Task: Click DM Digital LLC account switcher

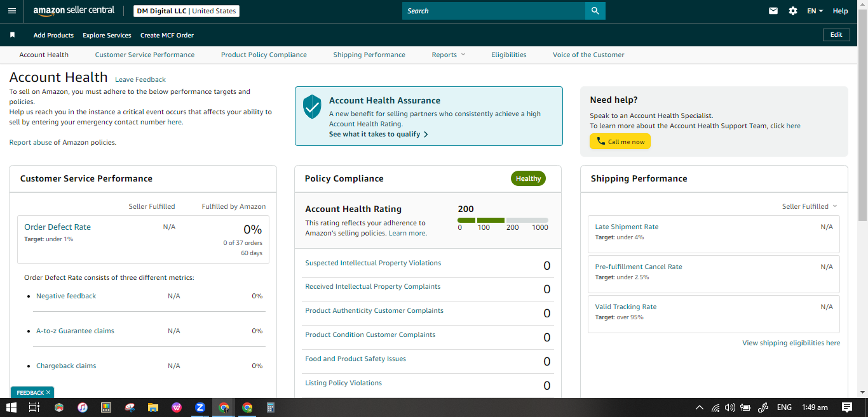Action: point(187,11)
